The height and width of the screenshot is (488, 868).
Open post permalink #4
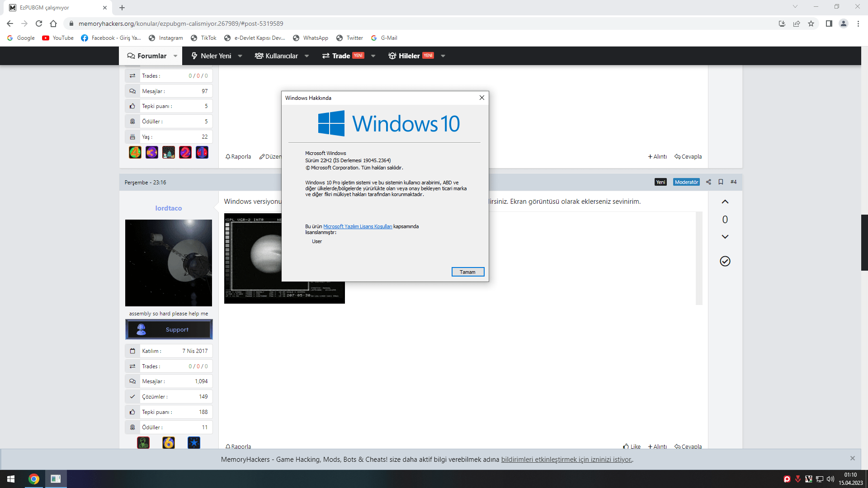point(733,182)
